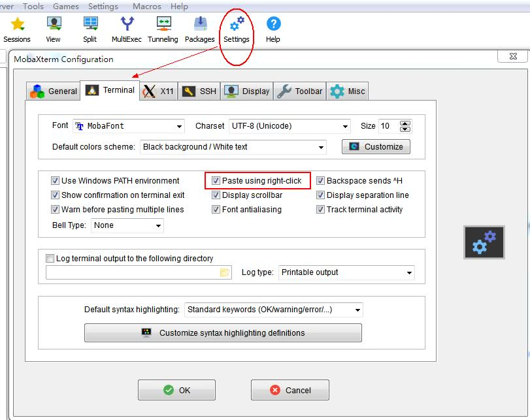
Task: Click the Size value field
Action: pyautogui.click(x=389, y=126)
